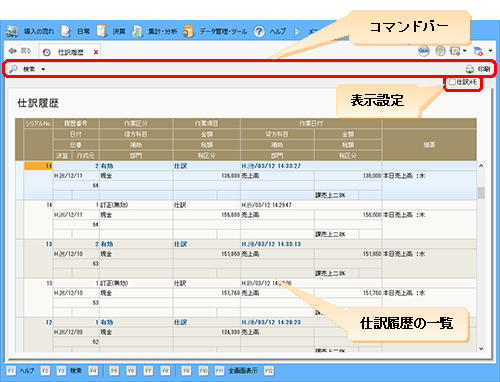Viewport: 500px width, 382px height.
Task: Click the F1 ヘルプ function key
Action: [x=21, y=371]
